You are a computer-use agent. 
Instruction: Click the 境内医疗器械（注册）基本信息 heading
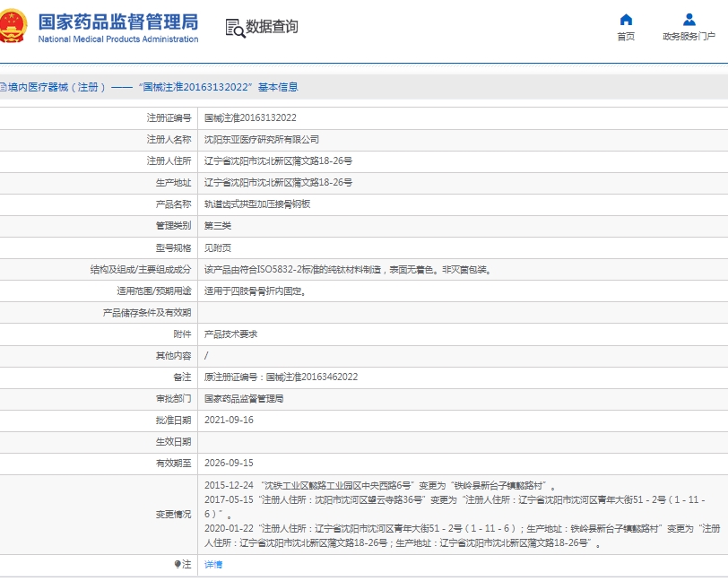point(152,87)
